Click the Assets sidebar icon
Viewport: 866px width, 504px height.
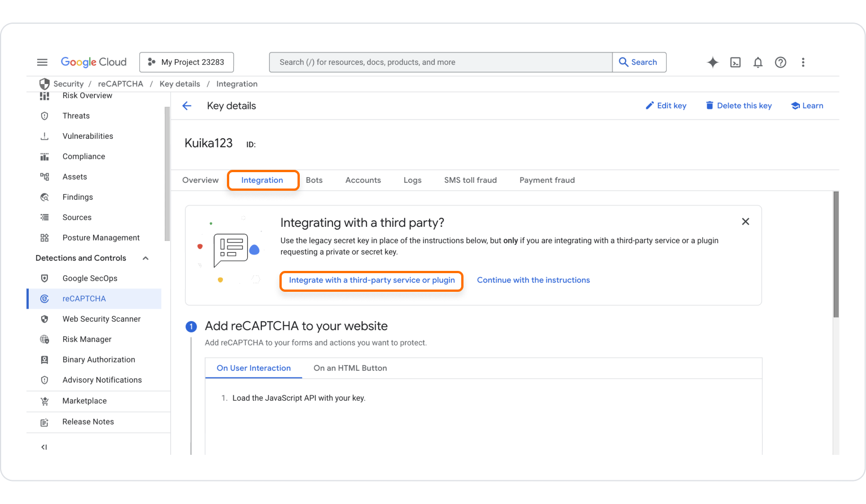pyautogui.click(x=45, y=177)
